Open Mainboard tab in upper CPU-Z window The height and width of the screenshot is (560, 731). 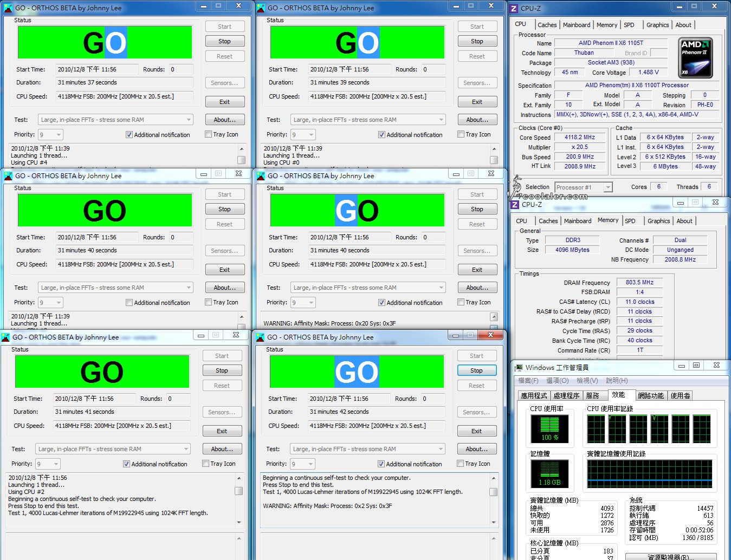577,25
